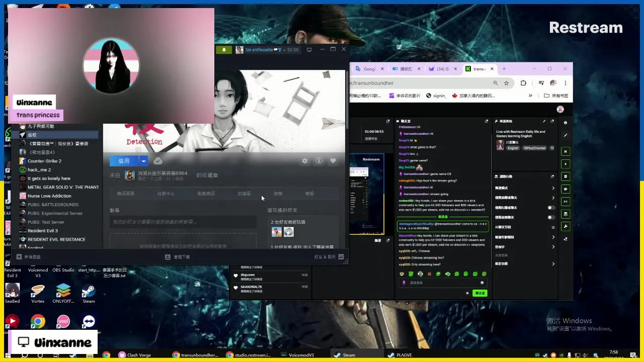Screen dimensions: 644x362
Task: Select RESIDENT EVIL RESISTANCE in library
Action: pos(59,239)
